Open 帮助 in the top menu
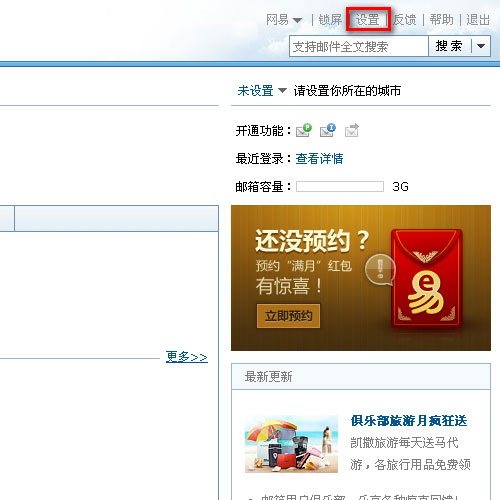Screen dimensions: 500x500 pyautogui.click(x=441, y=20)
